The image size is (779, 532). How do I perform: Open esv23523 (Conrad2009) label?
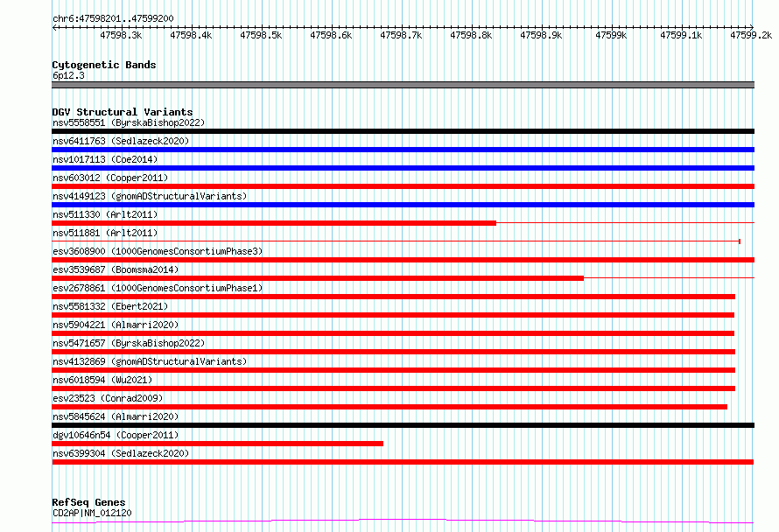point(108,398)
